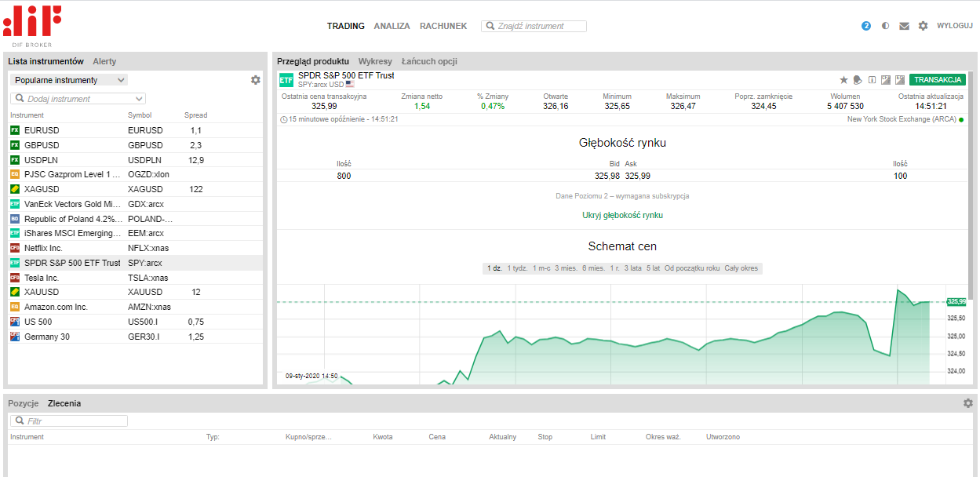Switch to the Pozycje tab
Viewport: 980px width, 477px height.
point(24,403)
